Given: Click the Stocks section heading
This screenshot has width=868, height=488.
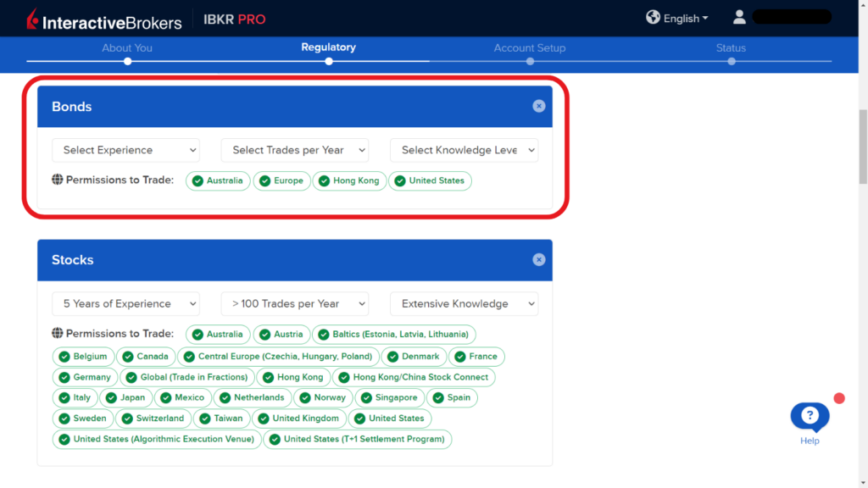Looking at the screenshot, I should pyautogui.click(x=73, y=260).
